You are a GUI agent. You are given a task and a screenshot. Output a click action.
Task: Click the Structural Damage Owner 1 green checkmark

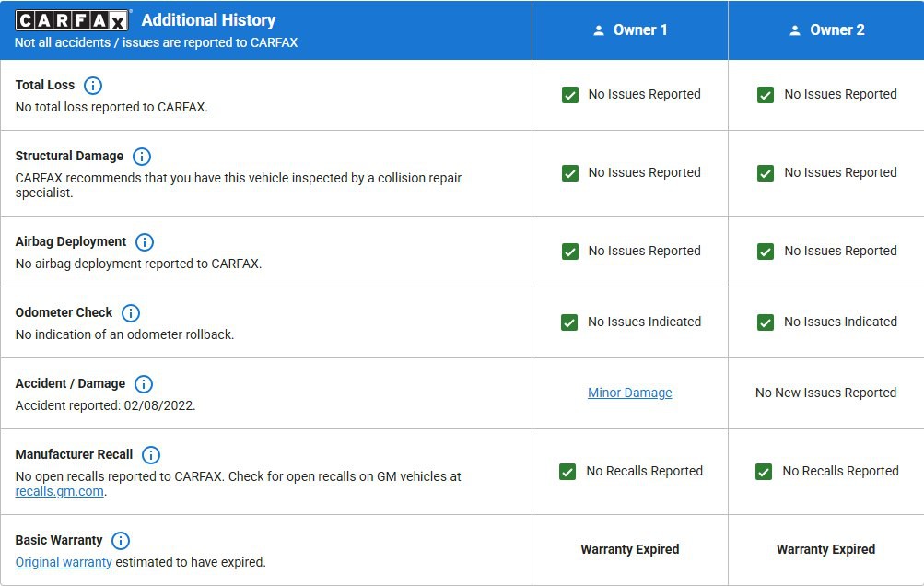570,173
